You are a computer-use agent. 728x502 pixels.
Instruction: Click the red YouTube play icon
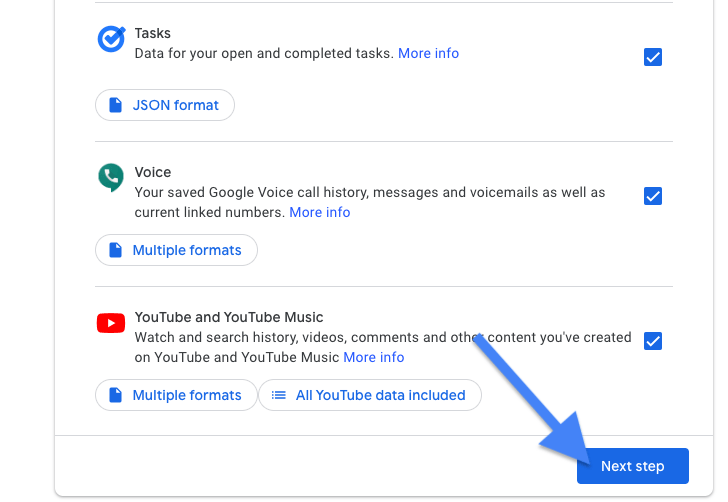tap(111, 323)
